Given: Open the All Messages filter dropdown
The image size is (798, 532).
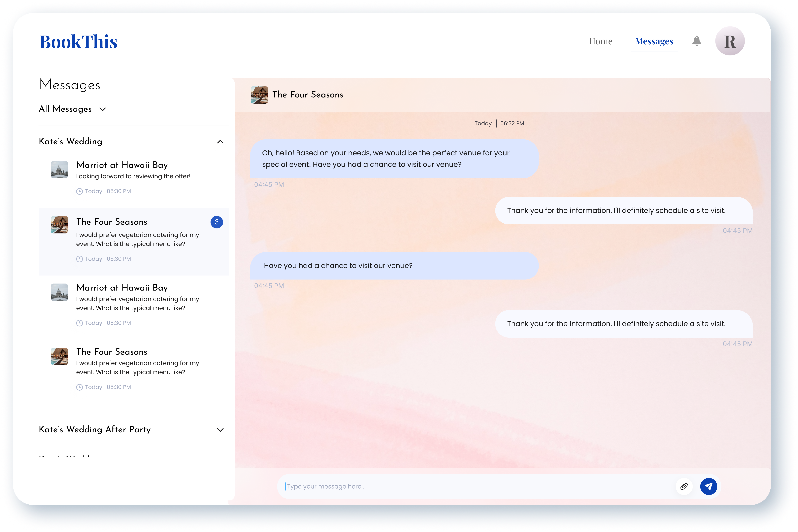Looking at the screenshot, I should pos(73,109).
